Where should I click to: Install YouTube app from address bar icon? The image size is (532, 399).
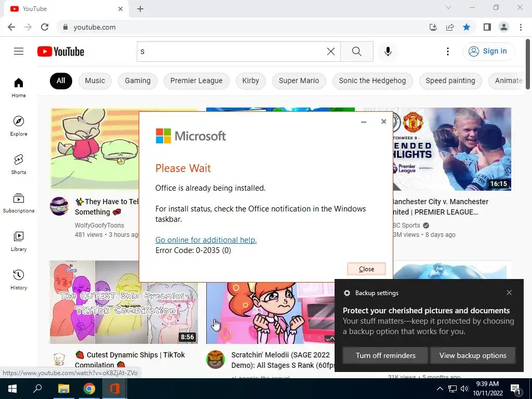point(433,27)
